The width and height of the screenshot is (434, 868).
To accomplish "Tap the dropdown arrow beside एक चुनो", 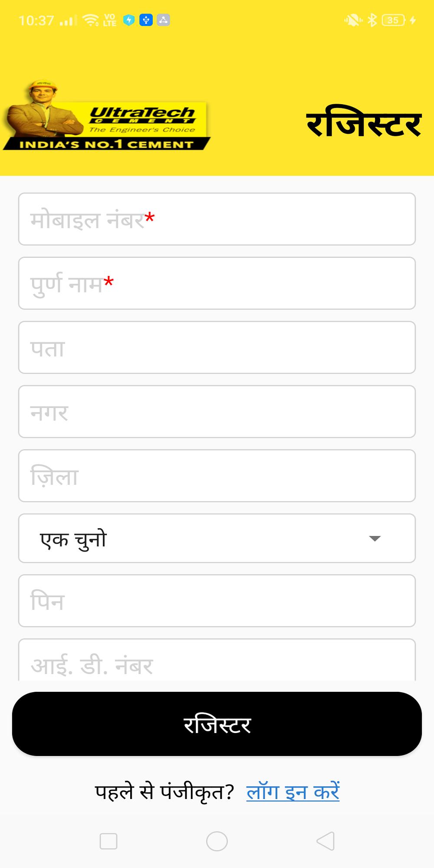I will 375,539.
